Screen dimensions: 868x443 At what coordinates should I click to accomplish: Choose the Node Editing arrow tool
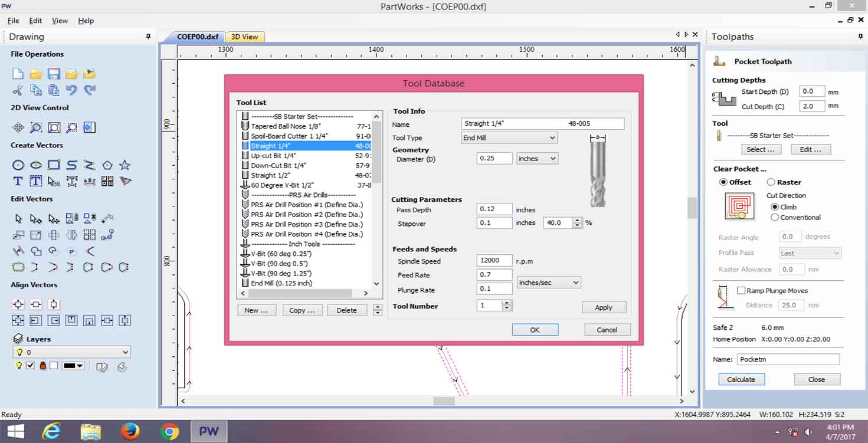(x=36, y=219)
